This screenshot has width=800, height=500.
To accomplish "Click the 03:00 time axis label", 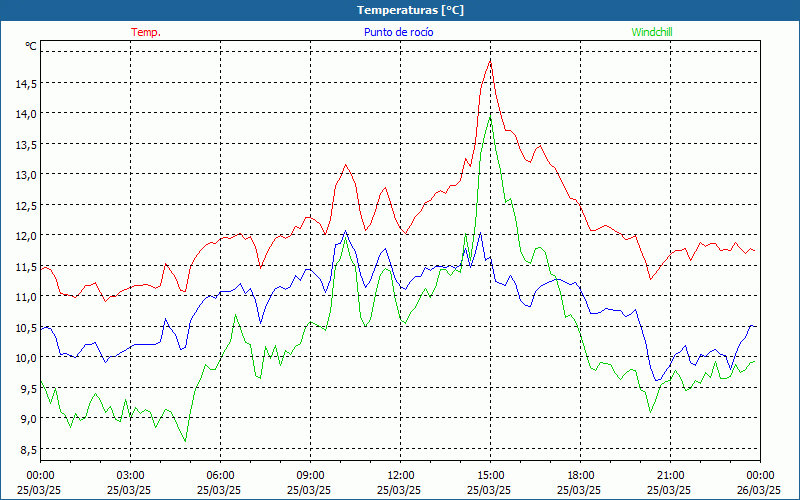I will click(131, 475).
